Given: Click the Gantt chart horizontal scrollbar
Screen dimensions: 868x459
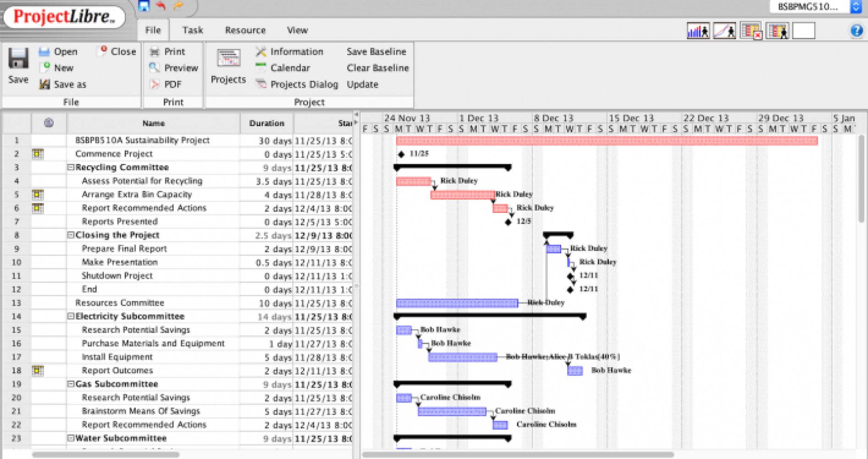Looking at the screenshot, I should [518, 455].
